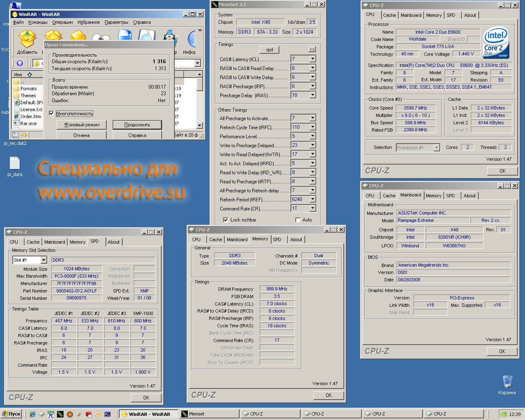
Task: Click the >> expand button in MemSet
Action: (312, 49)
